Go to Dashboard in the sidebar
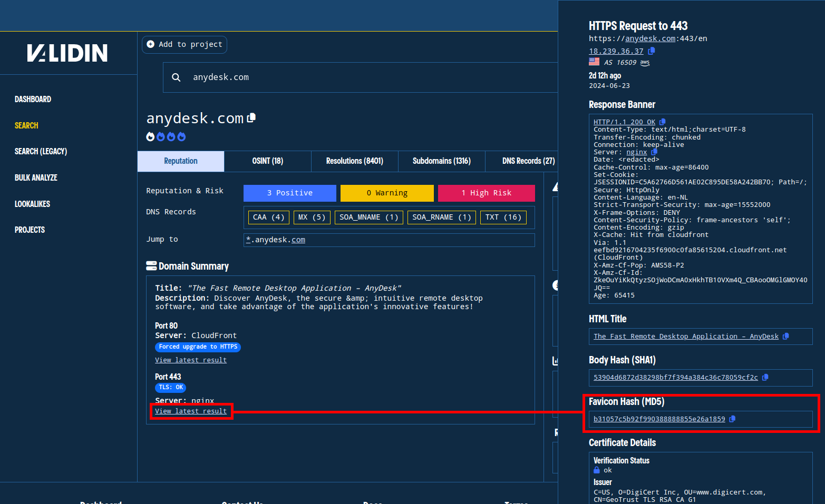Viewport: 825px width, 504px height. coord(33,100)
